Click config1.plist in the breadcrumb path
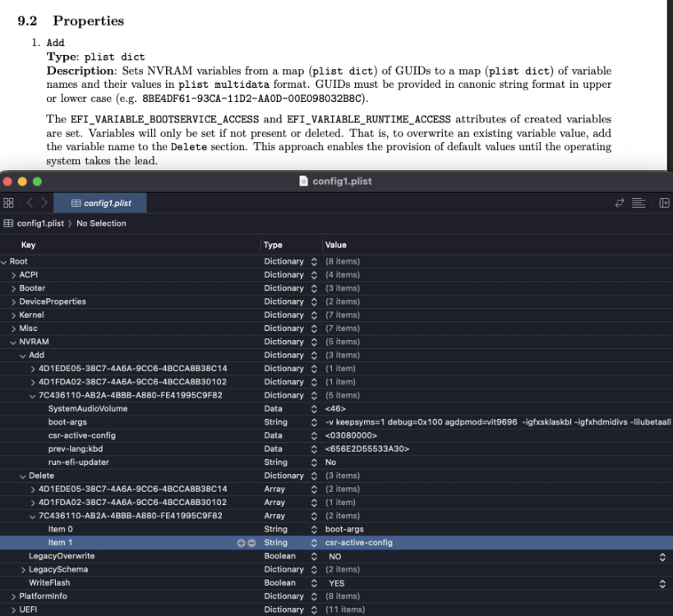This screenshot has height=616, width=673. pyautogui.click(x=40, y=223)
